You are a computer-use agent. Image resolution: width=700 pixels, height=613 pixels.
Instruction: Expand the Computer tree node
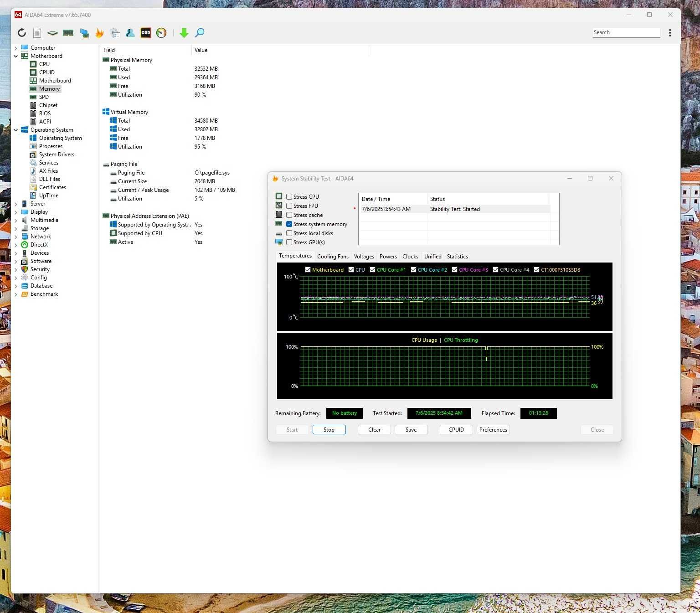[x=16, y=48]
